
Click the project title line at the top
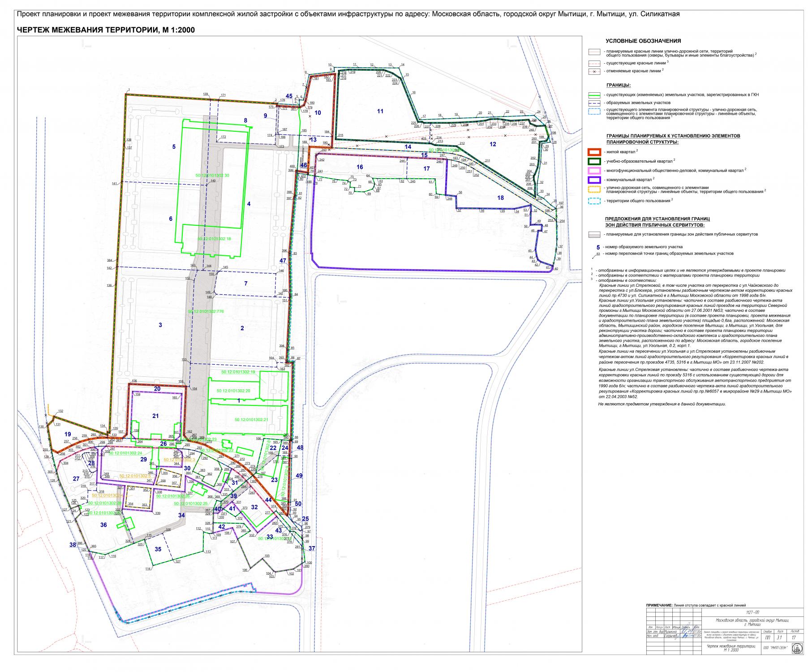[x=348, y=14]
